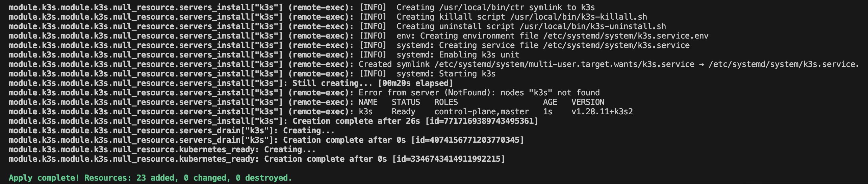Click the 'NAME' column header
The height and width of the screenshot is (184, 868).
click(x=368, y=102)
